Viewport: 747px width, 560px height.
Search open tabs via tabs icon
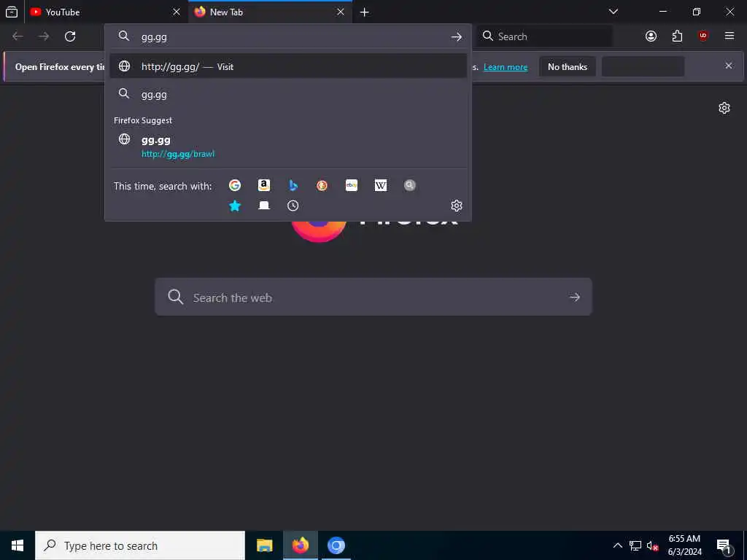[264, 206]
